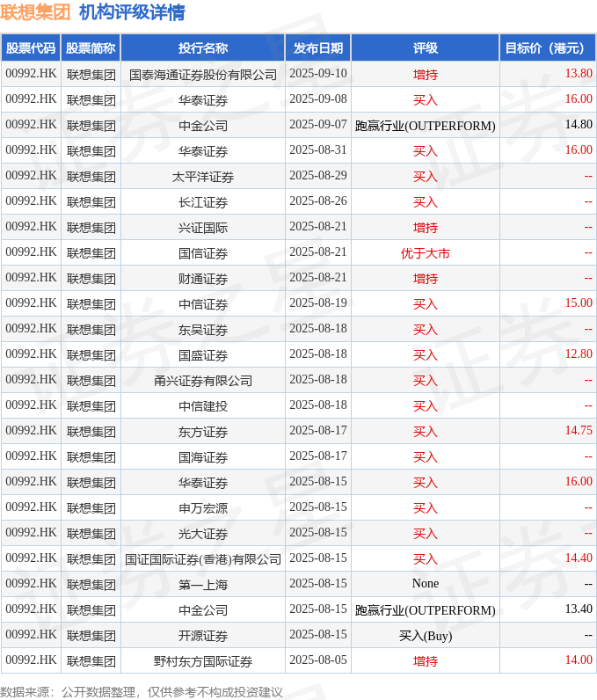Viewport: 597px width, 700px height.
Task: Click date 2025-08-05
Action: pos(318,660)
